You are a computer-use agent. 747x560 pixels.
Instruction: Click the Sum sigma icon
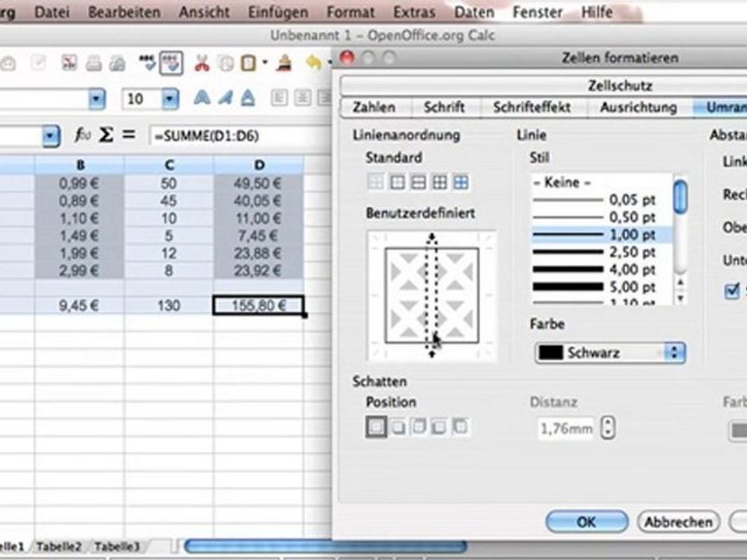[x=106, y=135]
